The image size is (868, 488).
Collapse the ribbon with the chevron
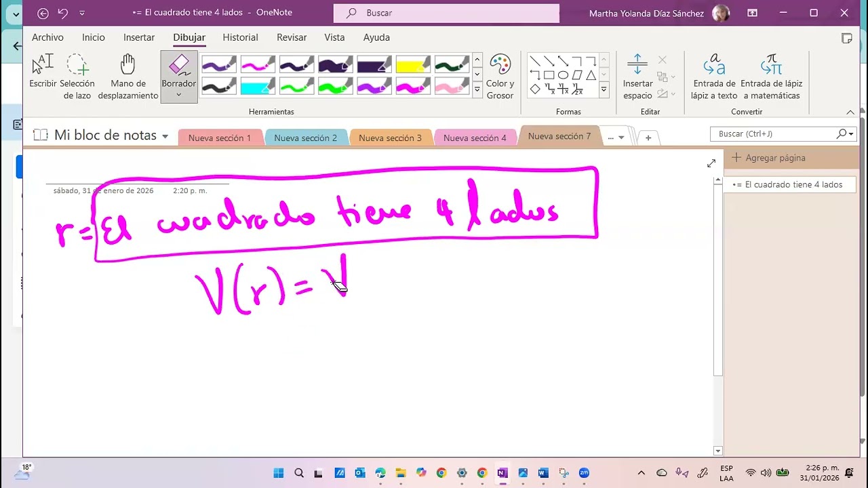850,112
